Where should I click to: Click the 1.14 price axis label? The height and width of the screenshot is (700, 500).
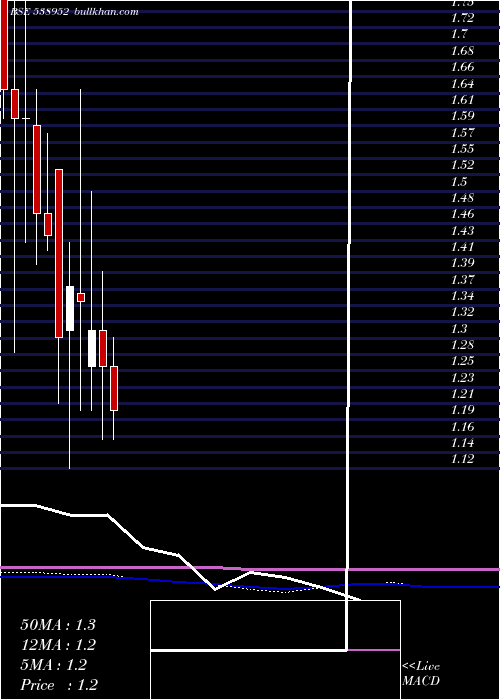tap(462, 443)
